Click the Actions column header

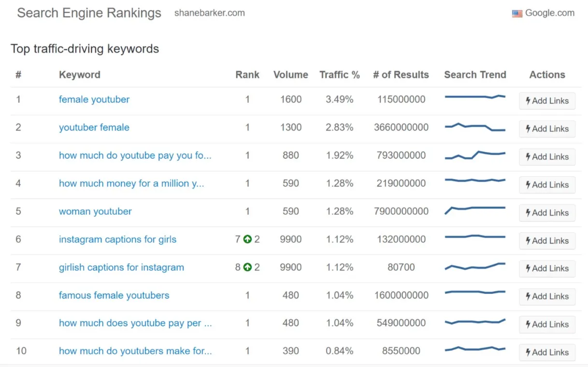pos(547,75)
